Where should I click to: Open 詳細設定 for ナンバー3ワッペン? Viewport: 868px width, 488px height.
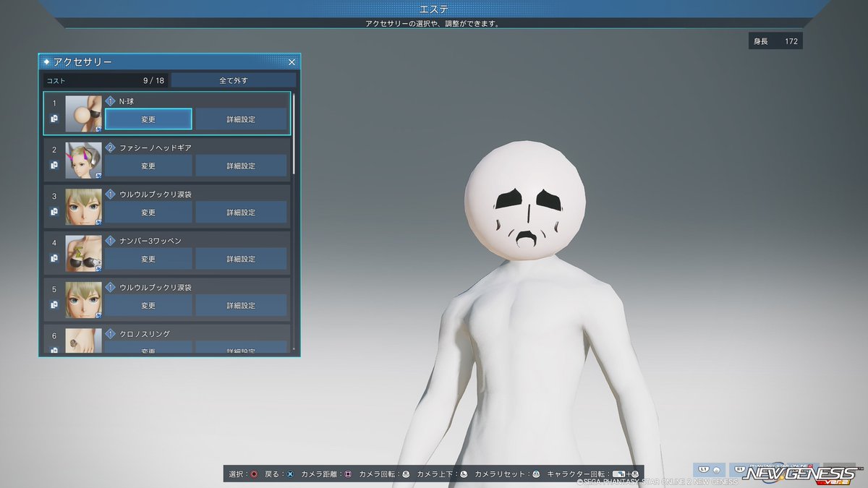pos(241,259)
